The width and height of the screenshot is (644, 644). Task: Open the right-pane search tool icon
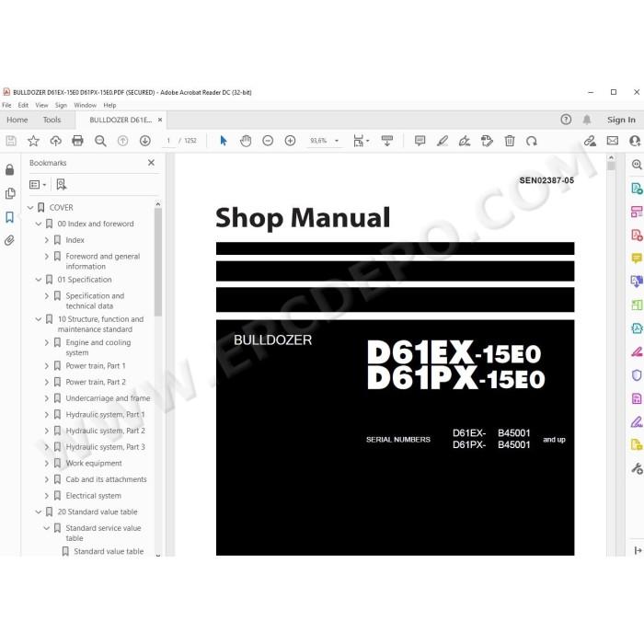tap(637, 165)
